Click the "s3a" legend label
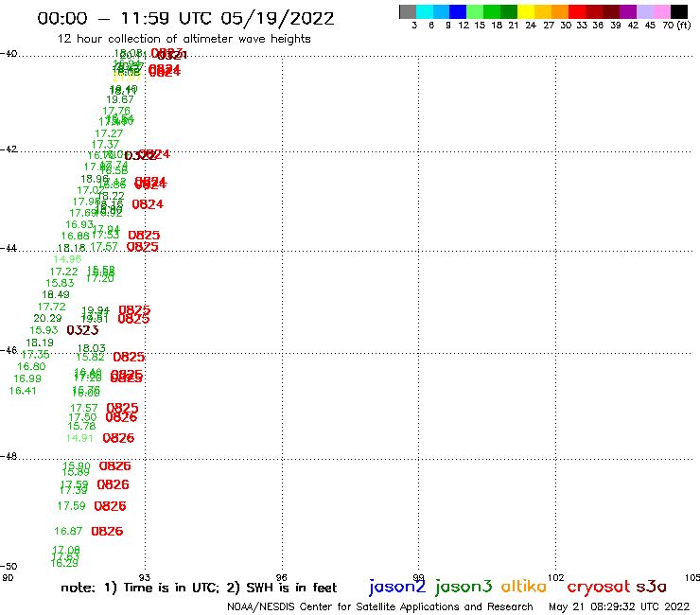This screenshot has height=615, width=700. 652,587
